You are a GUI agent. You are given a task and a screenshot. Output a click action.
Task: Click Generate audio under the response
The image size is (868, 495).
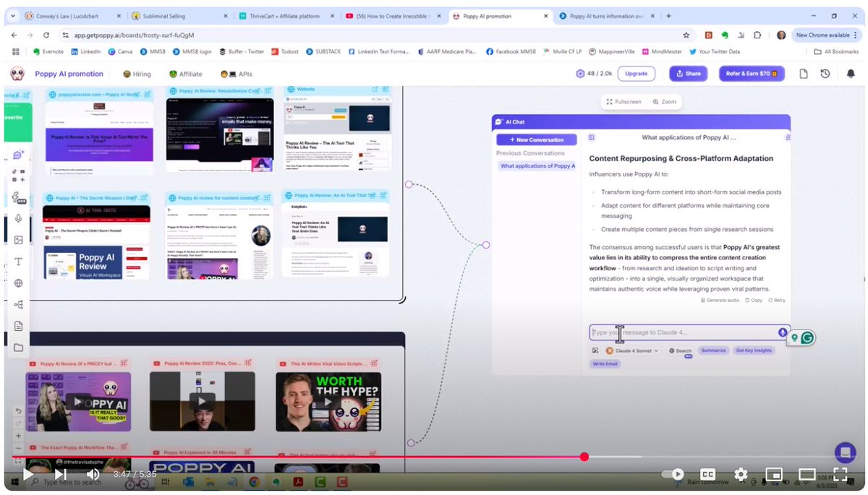pyautogui.click(x=719, y=300)
